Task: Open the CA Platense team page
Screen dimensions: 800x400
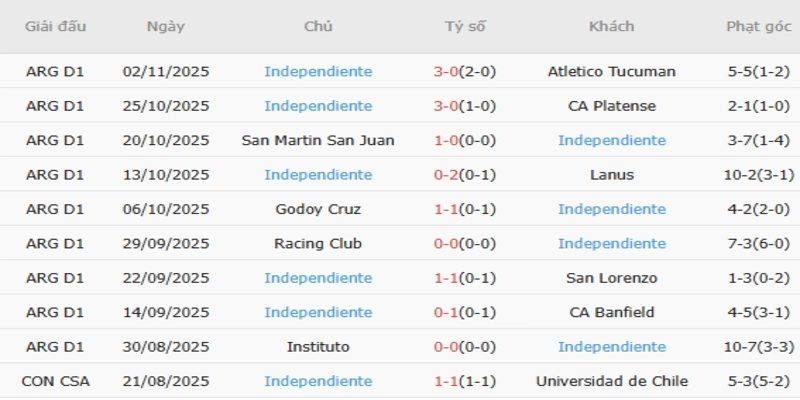Action: [x=611, y=106]
